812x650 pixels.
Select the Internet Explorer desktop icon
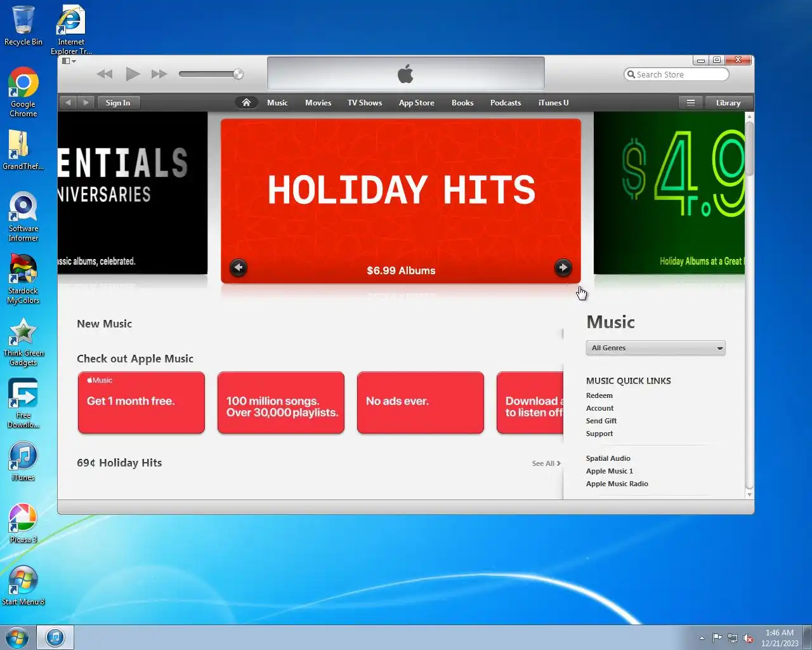(x=71, y=30)
